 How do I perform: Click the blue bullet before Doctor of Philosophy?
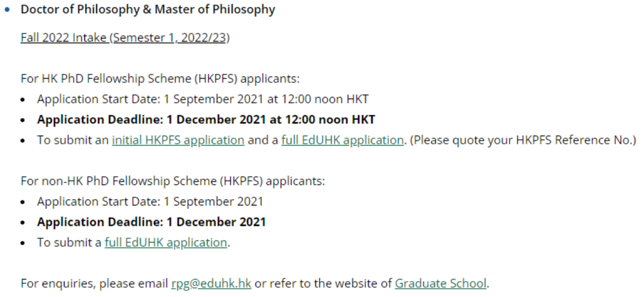coord(7,10)
